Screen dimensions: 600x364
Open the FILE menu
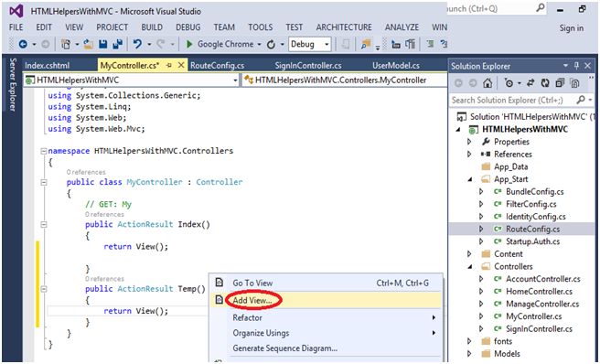pyautogui.click(x=16, y=27)
